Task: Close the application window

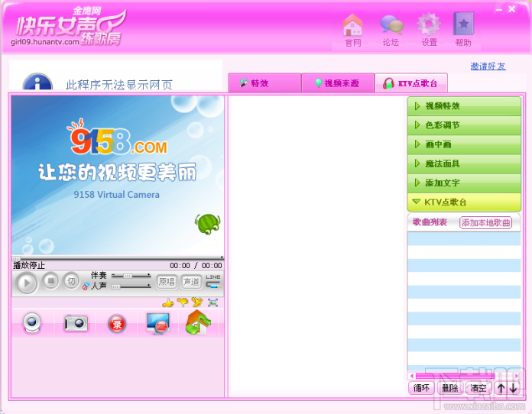Action: point(511,9)
